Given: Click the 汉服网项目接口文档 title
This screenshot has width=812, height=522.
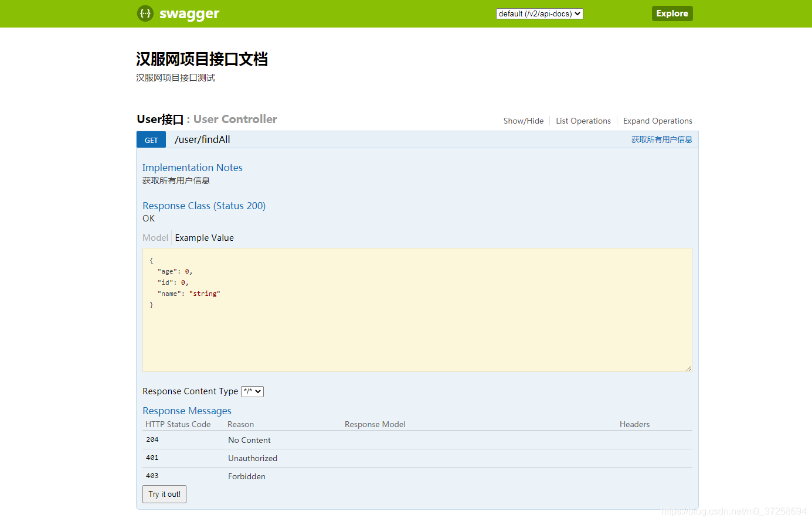Looking at the screenshot, I should pos(202,59).
